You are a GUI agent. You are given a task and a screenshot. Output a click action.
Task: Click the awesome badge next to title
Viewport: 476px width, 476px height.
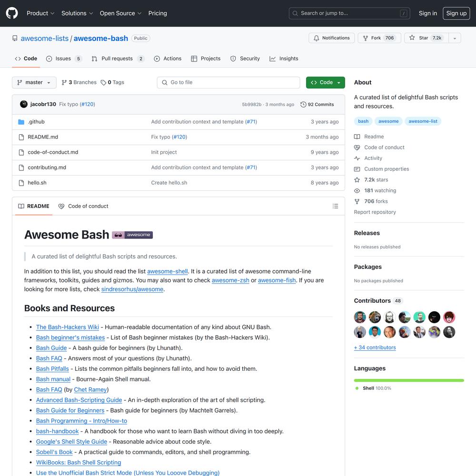132,235
